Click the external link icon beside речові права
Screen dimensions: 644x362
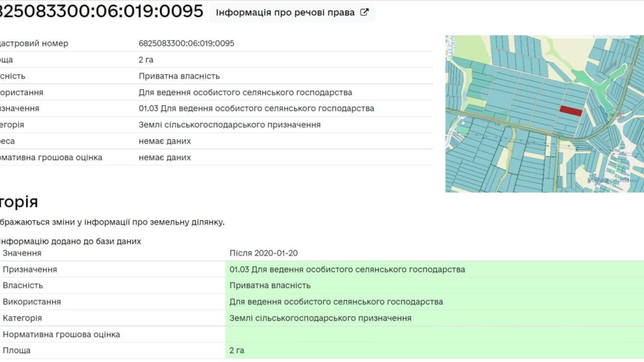click(x=364, y=13)
